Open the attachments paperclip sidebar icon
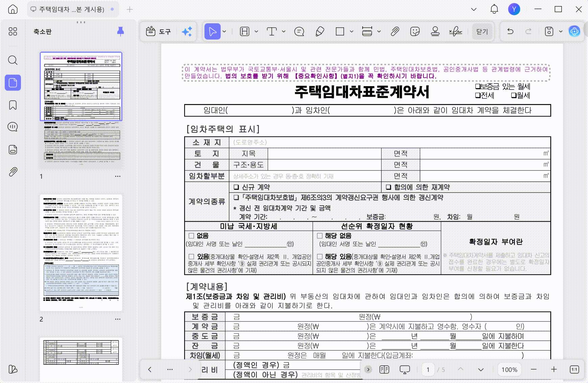This screenshot has height=383, width=588. (13, 172)
